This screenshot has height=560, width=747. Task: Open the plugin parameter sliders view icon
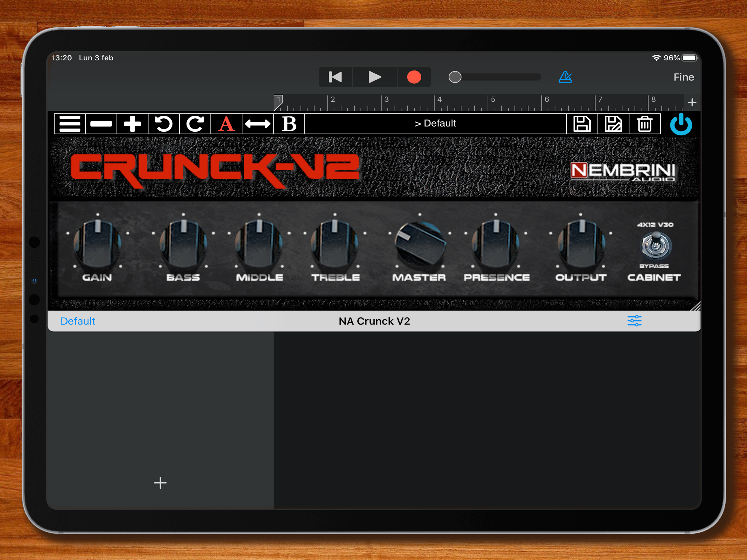(634, 321)
